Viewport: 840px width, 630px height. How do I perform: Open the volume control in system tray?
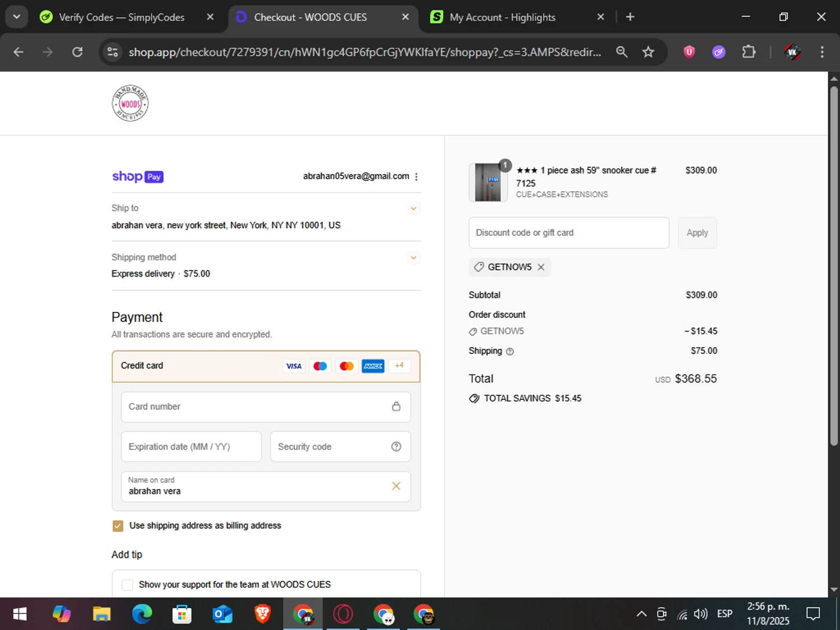pos(701,614)
